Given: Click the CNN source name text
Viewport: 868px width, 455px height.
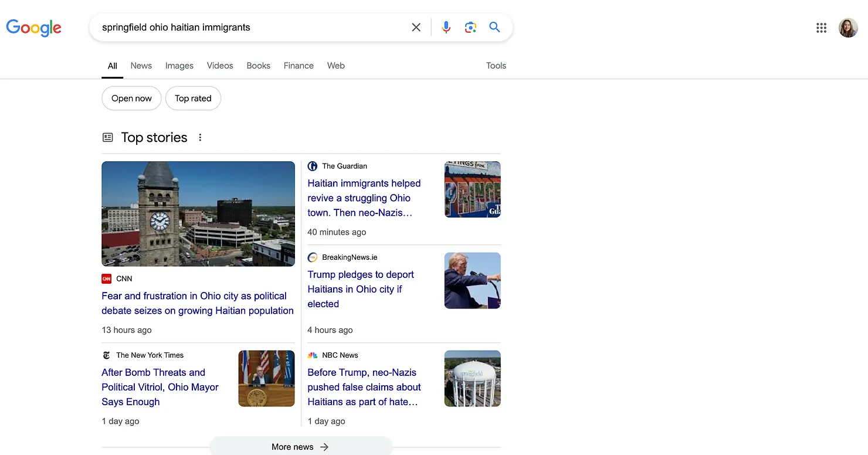Looking at the screenshot, I should point(124,279).
